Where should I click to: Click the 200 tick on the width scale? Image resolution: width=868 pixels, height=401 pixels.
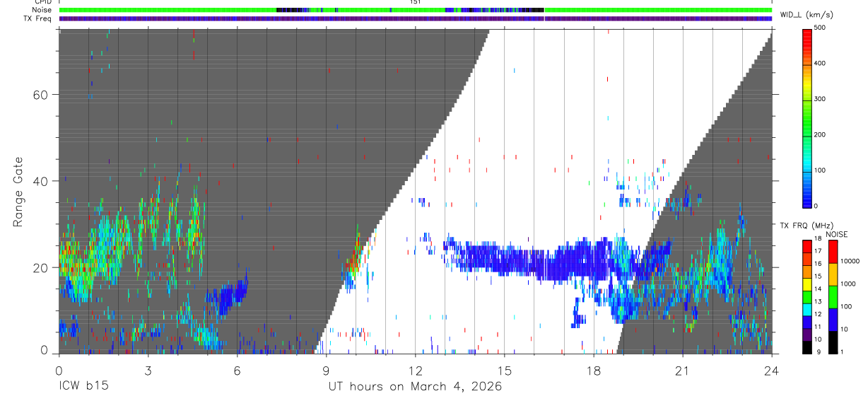click(x=820, y=134)
